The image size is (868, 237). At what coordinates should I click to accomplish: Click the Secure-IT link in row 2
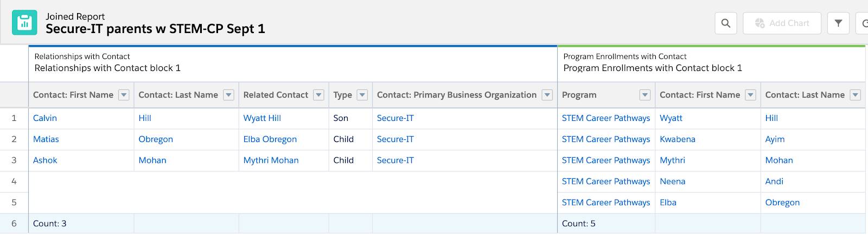pos(395,139)
